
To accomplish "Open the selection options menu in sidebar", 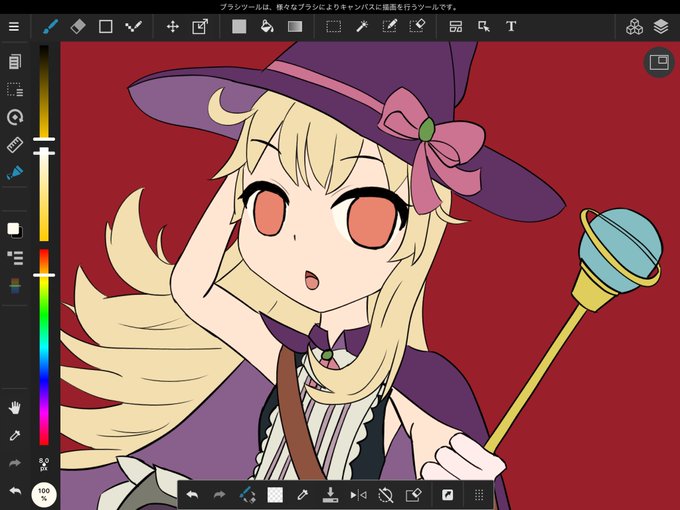I will pos(15,89).
